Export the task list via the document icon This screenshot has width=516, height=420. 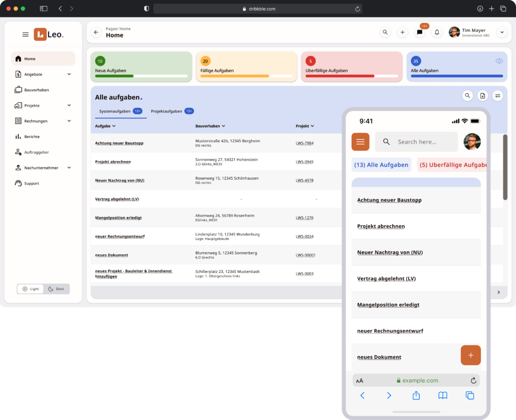click(x=482, y=96)
